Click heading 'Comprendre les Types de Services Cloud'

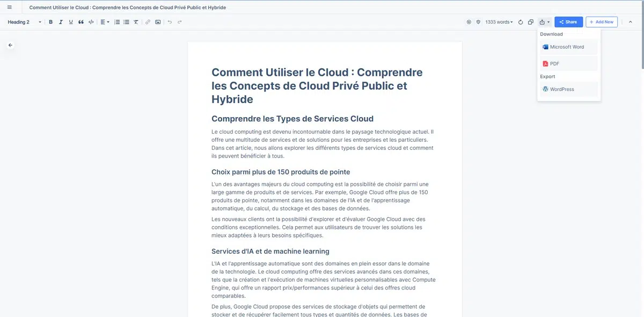coord(292,119)
